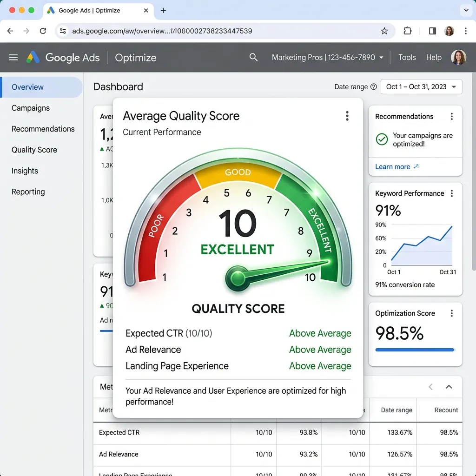The image size is (476, 476).
Task: Open Average Quality Score card options menu
Action: click(347, 116)
